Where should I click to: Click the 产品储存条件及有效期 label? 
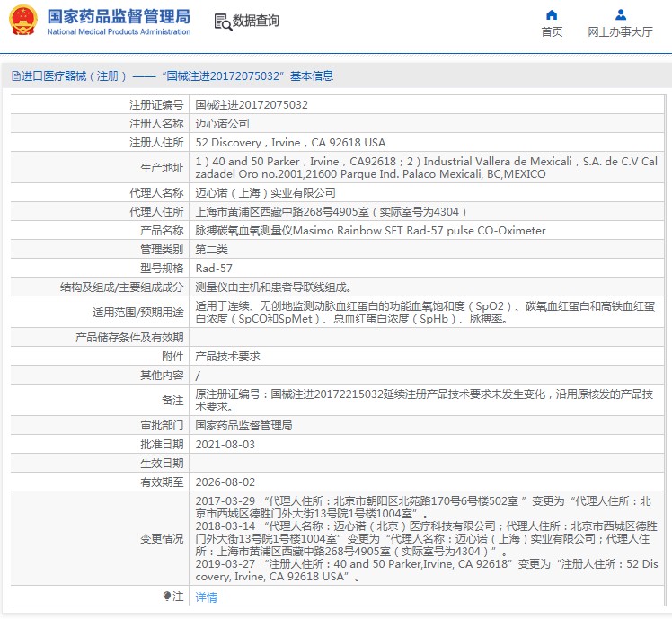[x=129, y=338]
